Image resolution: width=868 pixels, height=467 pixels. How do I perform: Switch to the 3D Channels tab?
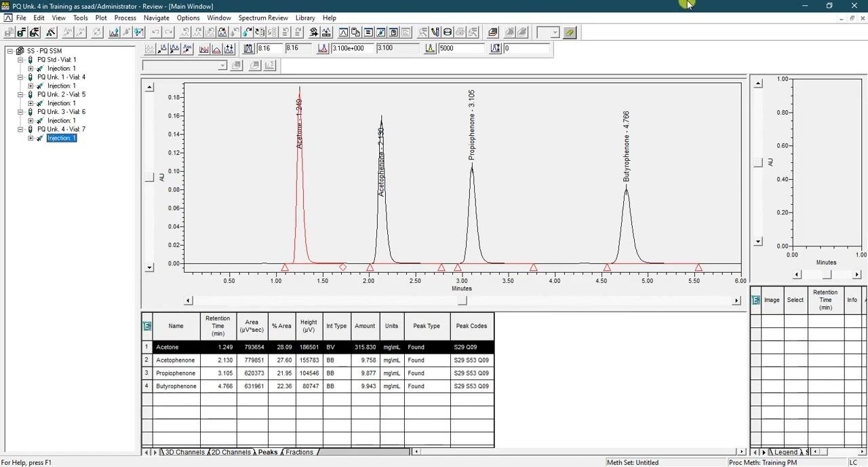coord(184,452)
